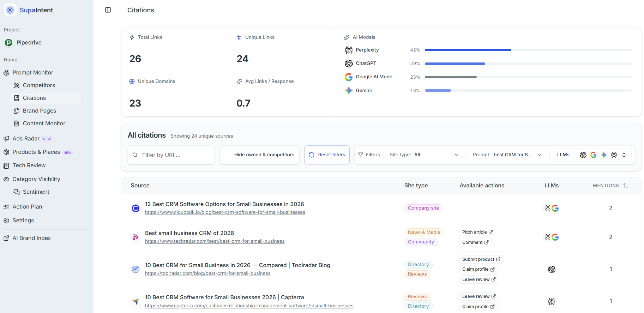
Task: Open the toolradar.com blog URL link
Action: point(208,273)
